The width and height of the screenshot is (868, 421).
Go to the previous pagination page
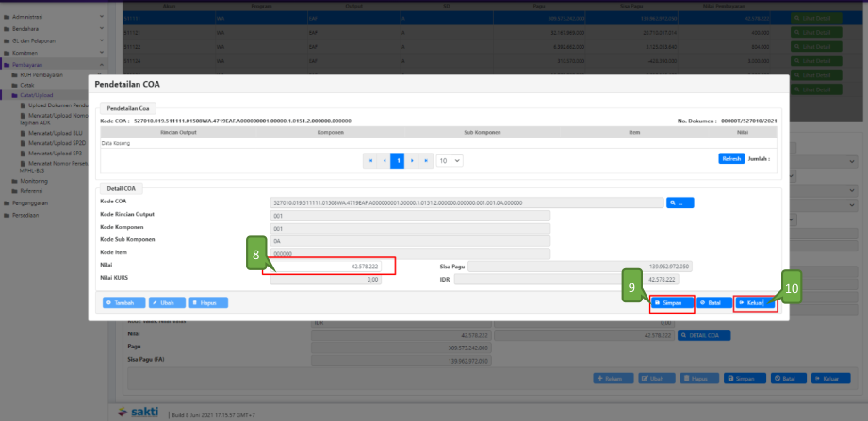(x=384, y=161)
